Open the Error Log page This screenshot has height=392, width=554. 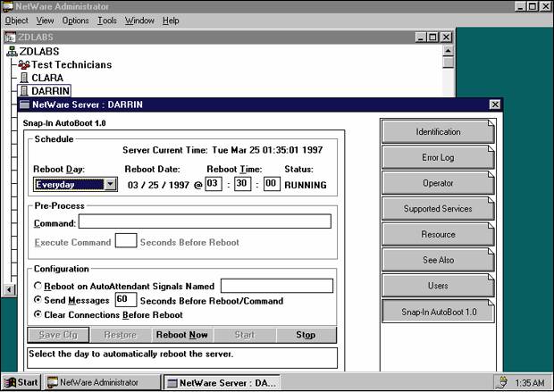pyautogui.click(x=438, y=157)
